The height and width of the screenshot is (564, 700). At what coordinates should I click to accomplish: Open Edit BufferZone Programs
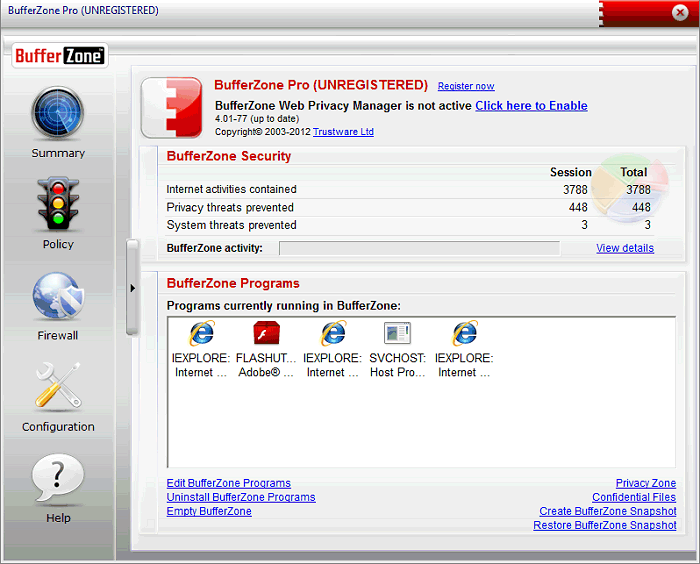coord(229,483)
